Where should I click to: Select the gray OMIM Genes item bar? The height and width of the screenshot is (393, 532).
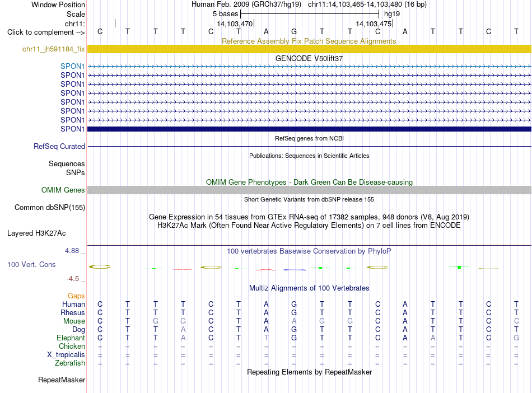coord(309,190)
